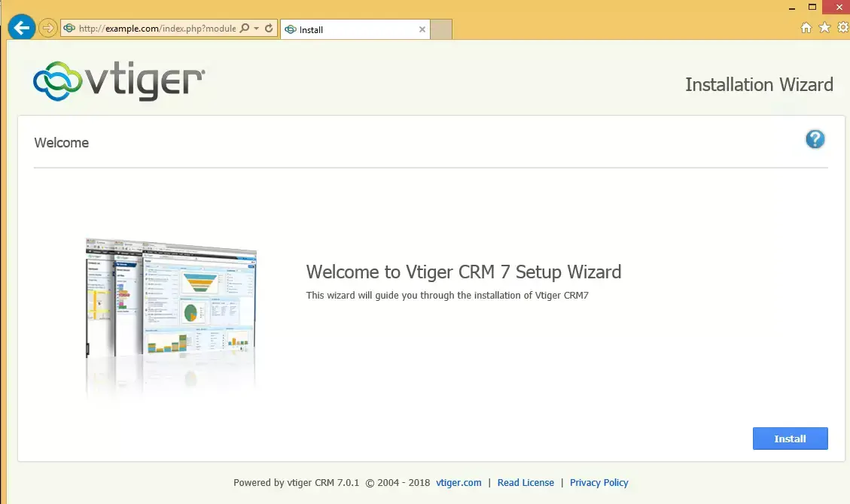Click the vtiger logo
The image size is (850, 504).
pyautogui.click(x=119, y=81)
